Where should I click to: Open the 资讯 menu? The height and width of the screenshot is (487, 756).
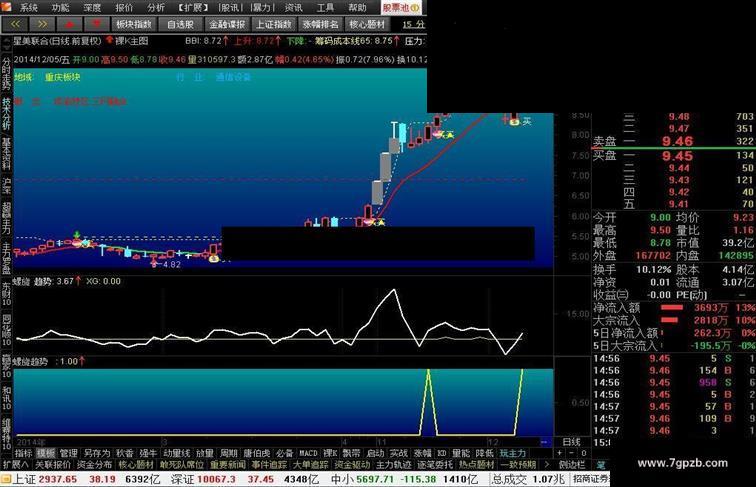point(293,7)
